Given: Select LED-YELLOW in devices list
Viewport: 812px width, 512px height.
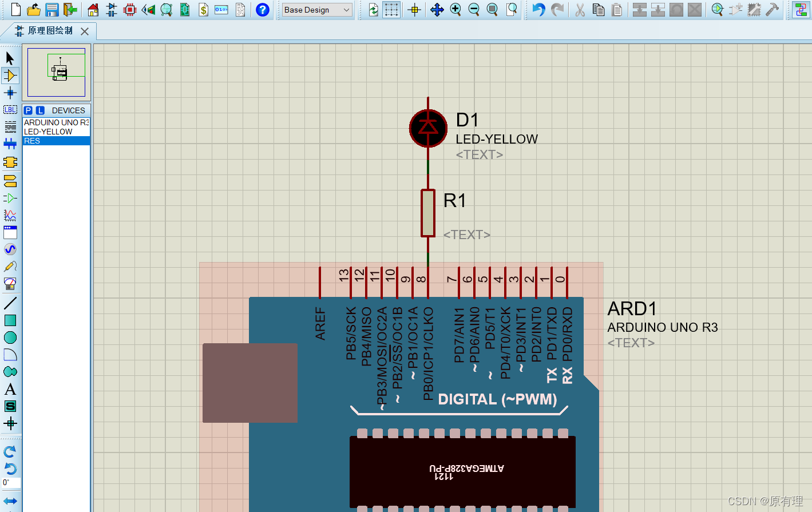Looking at the screenshot, I should 56,132.
